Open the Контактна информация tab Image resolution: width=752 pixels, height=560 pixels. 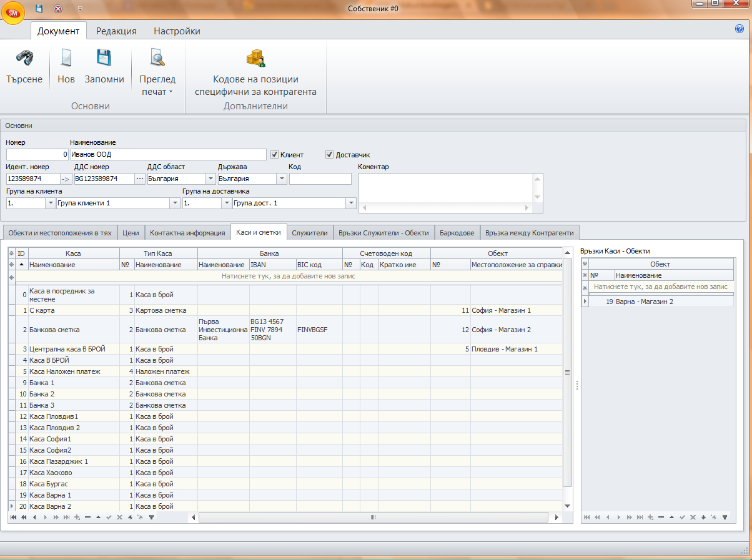tap(187, 233)
